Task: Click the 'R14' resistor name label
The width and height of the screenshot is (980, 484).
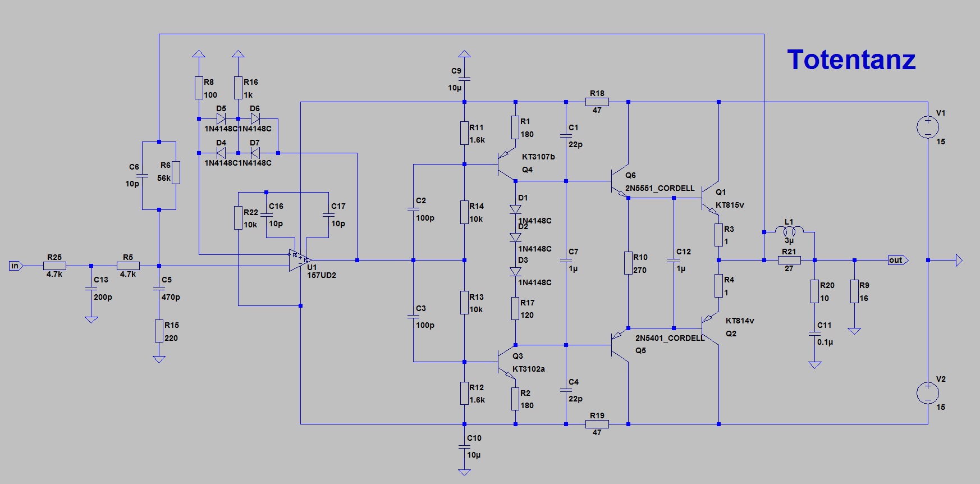Action: (x=477, y=206)
